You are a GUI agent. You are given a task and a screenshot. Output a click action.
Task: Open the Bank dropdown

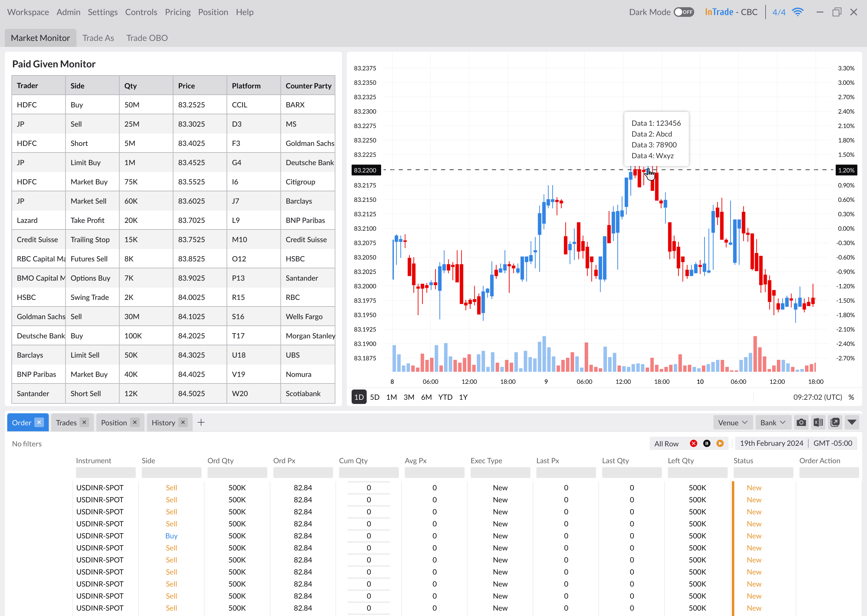[x=773, y=423]
